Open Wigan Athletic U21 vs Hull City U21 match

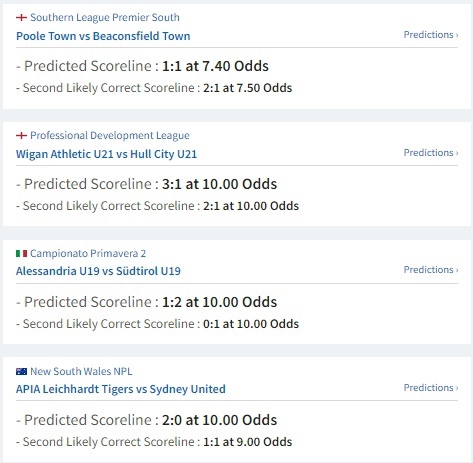pos(106,154)
